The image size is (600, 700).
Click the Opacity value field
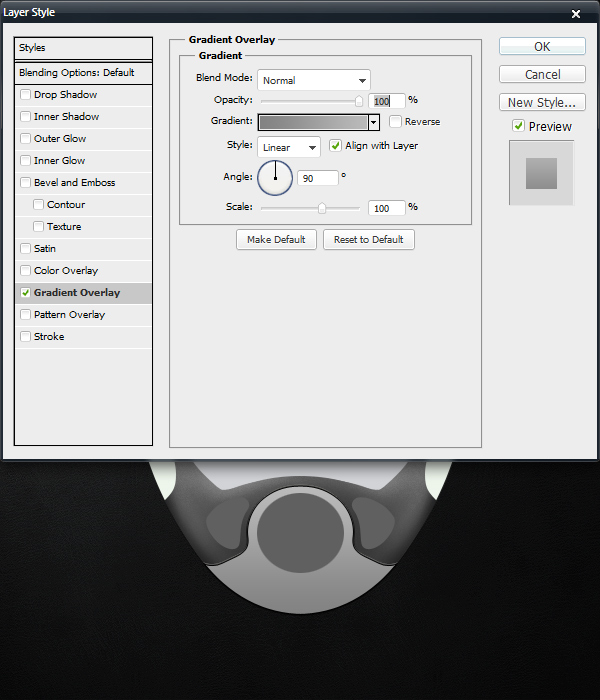click(x=387, y=101)
